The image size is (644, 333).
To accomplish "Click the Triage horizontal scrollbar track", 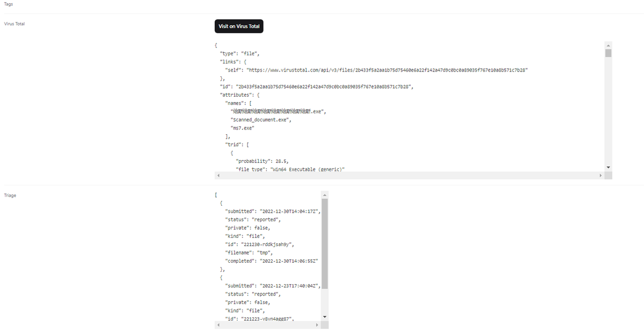I will pos(268,325).
